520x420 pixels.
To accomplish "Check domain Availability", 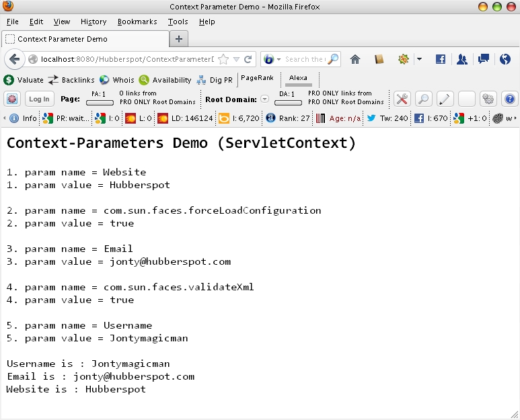I will click(165, 80).
